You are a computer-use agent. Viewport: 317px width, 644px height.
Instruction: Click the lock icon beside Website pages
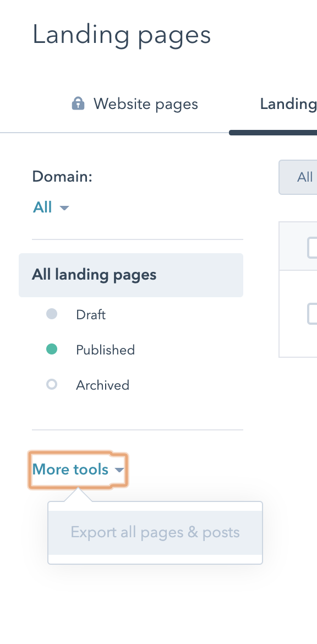pos(78,103)
